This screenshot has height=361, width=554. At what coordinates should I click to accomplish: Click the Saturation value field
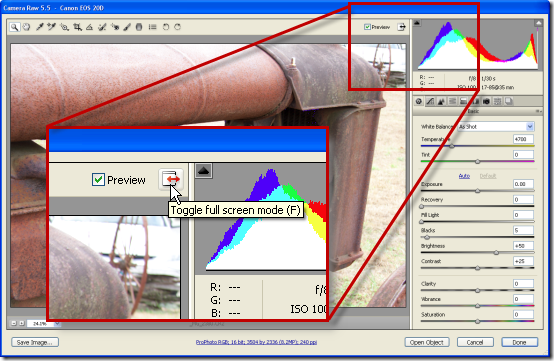pos(523,314)
